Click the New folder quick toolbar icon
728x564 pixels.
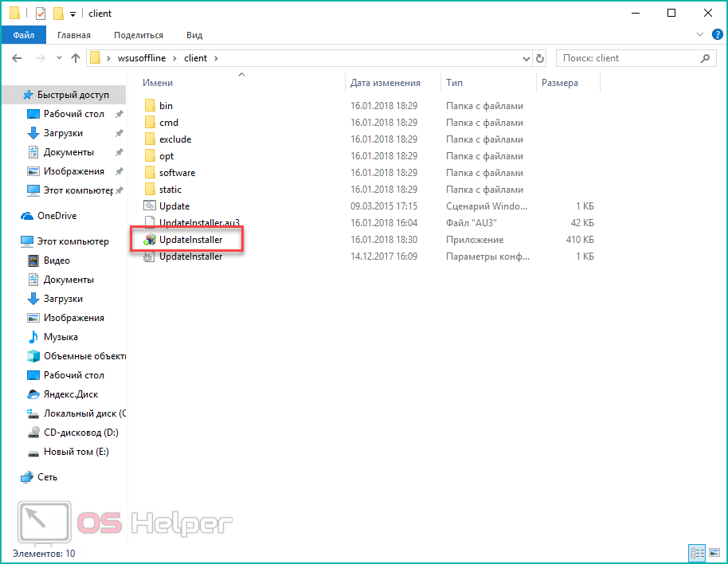pos(58,14)
